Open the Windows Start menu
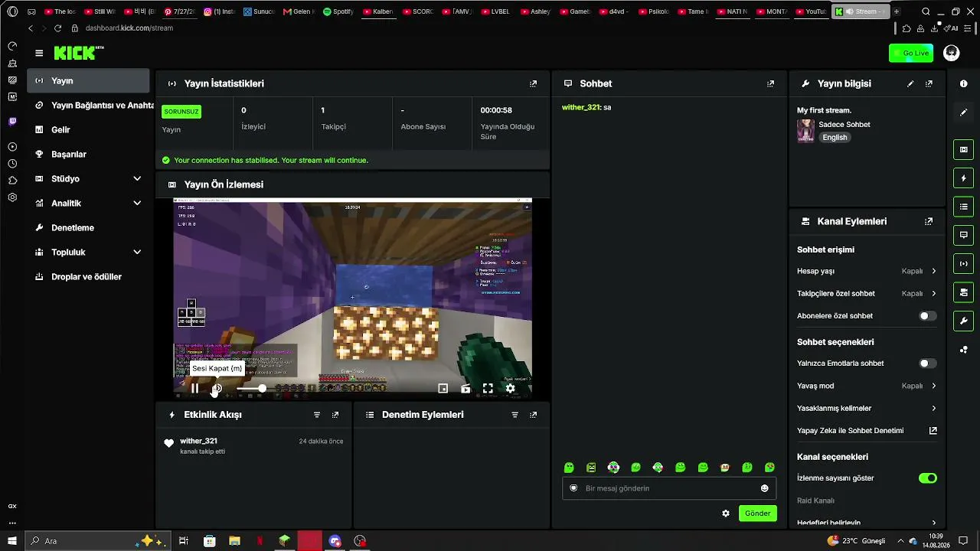 [11, 541]
